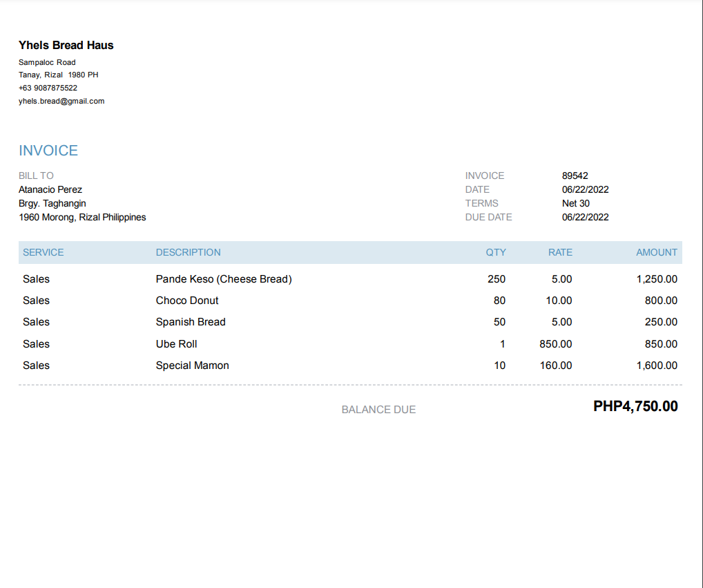Click amount 1,250.00 for Pande Keso
The width and height of the screenshot is (703, 588).
(x=657, y=279)
